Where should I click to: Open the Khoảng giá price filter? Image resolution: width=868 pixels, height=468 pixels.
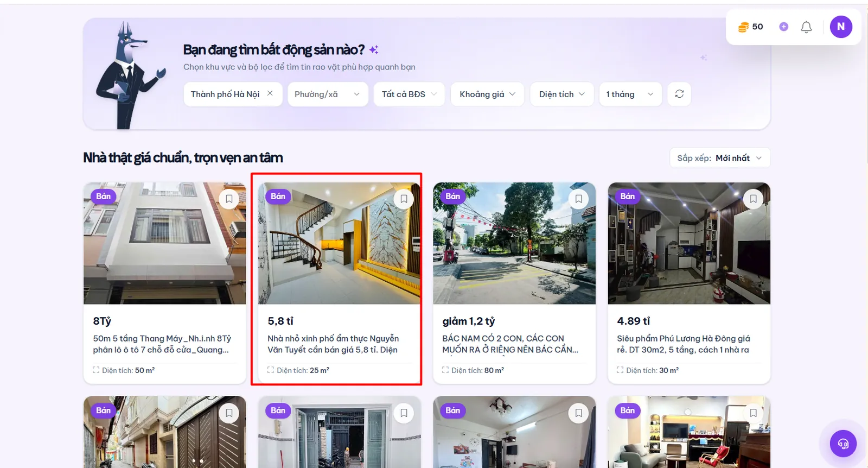pos(487,94)
